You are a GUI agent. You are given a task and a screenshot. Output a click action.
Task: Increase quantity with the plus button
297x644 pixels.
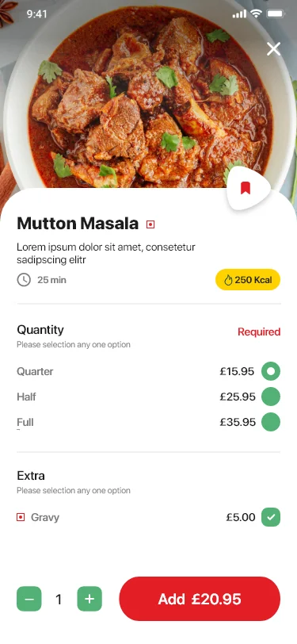(89, 599)
